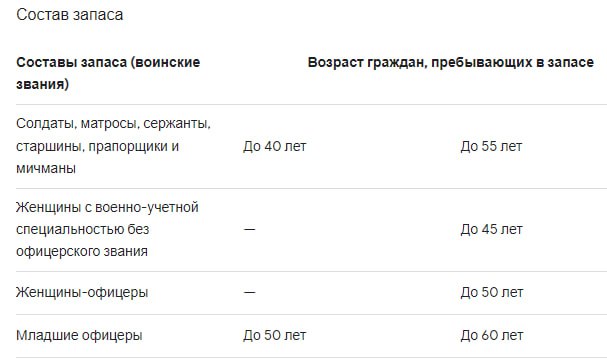Viewport: 607px width, 360px height.
Task: Click the dash in the 'Женщины-офицеры' row
Action: (x=249, y=293)
